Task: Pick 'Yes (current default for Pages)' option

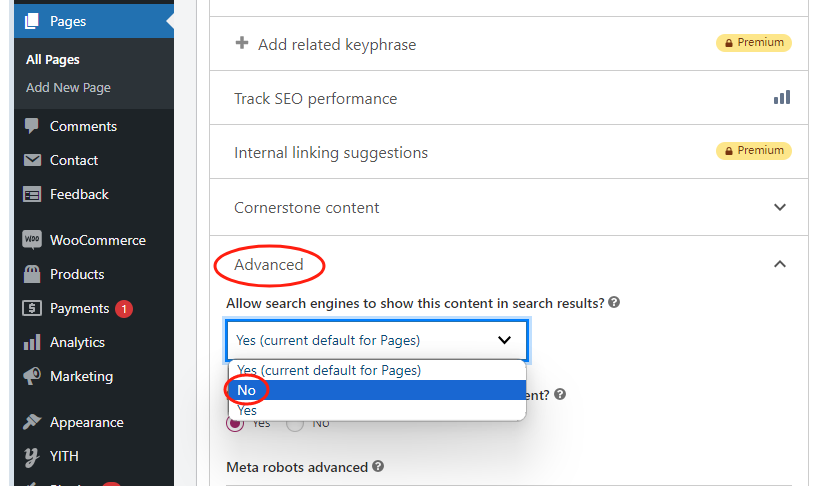Action: coord(329,370)
